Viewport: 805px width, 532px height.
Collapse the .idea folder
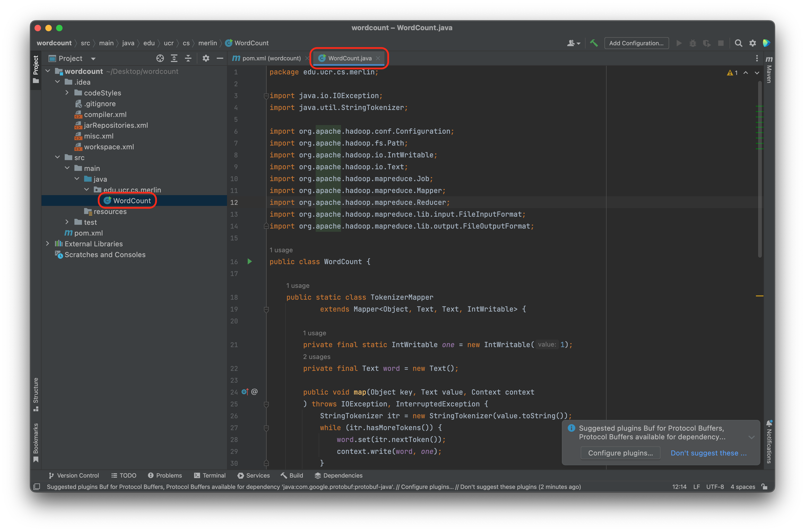[x=57, y=82]
